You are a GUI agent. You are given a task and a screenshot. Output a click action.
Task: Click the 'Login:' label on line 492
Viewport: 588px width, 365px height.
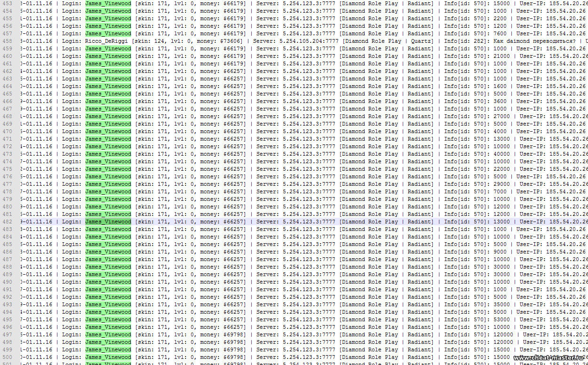tap(72, 297)
